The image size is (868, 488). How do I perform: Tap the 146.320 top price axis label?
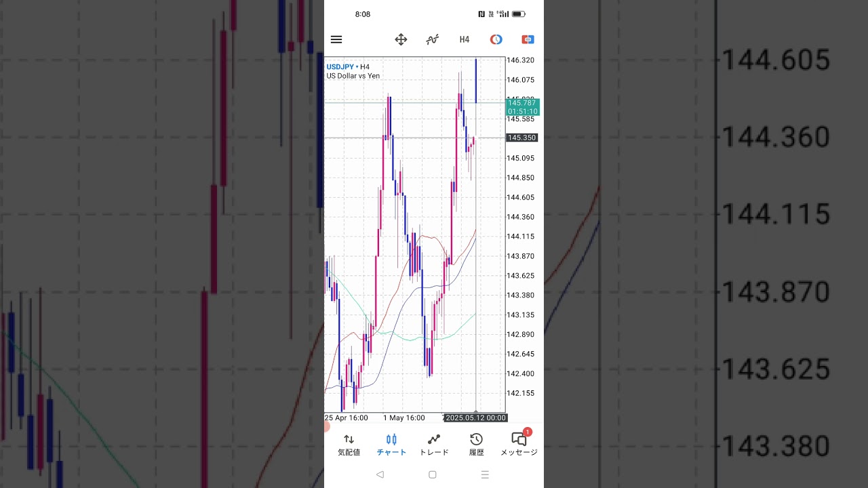click(520, 60)
